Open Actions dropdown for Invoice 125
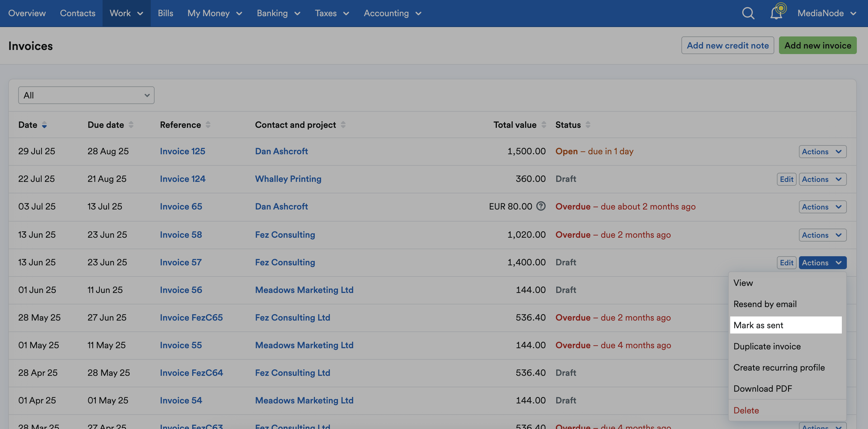This screenshot has height=429, width=868. pos(822,152)
